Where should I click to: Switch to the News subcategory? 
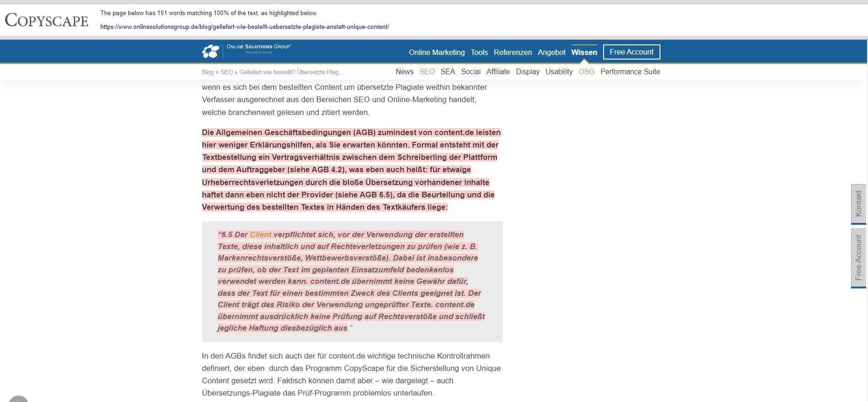[x=405, y=71]
